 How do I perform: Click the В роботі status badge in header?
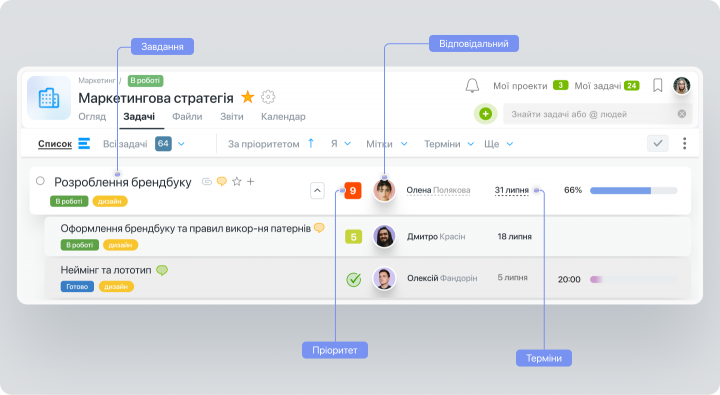(x=146, y=80)
